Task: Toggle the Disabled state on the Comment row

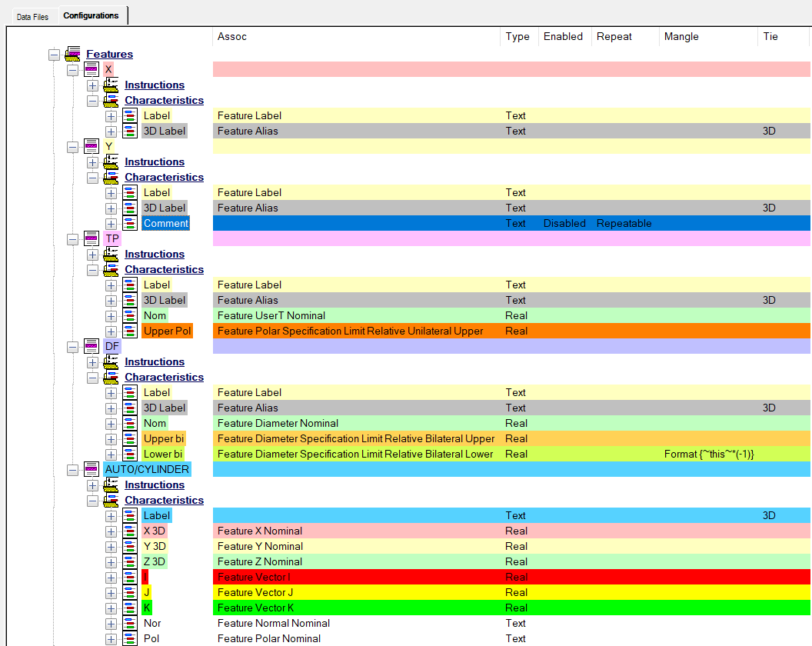Action: click(x=564, y=223)
